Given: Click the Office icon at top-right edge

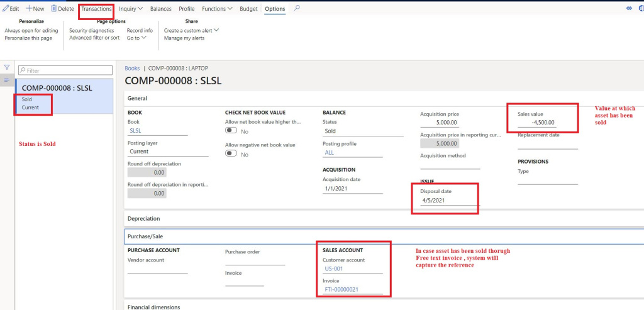Looking at the screenshot, I should pos(641,9).
